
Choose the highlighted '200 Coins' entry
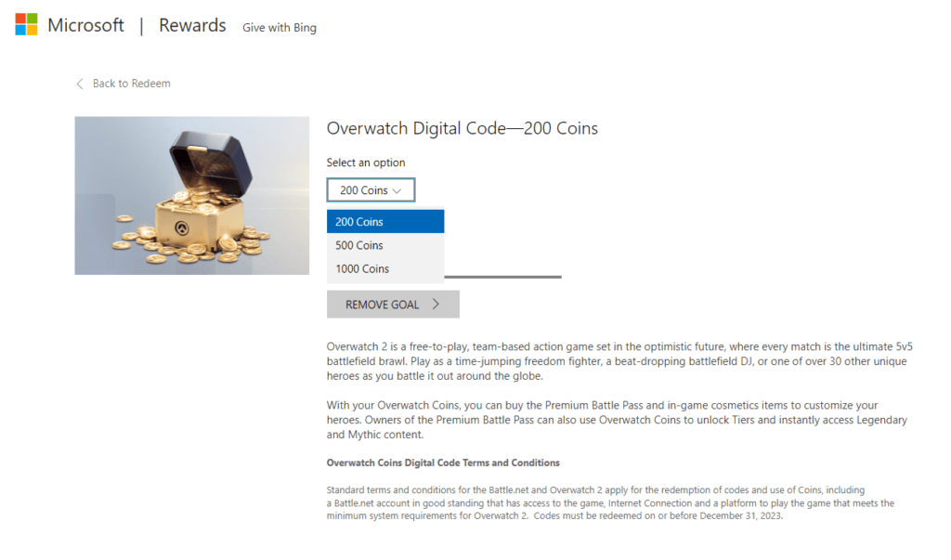click(x=358, y=221)
